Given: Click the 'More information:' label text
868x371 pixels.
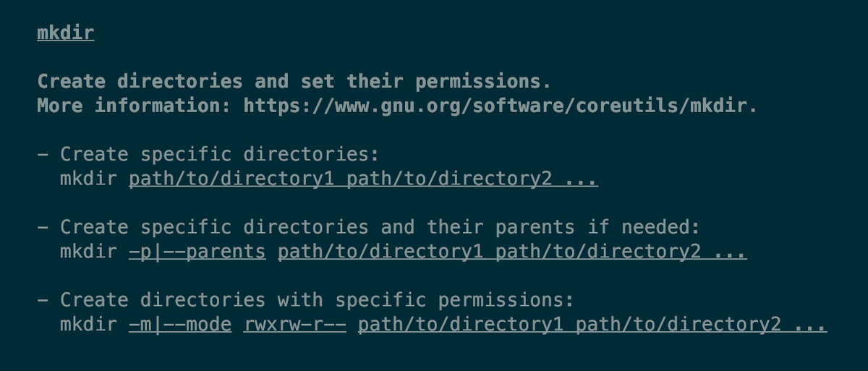Looking at the screenshot, I should click(134, 106).
